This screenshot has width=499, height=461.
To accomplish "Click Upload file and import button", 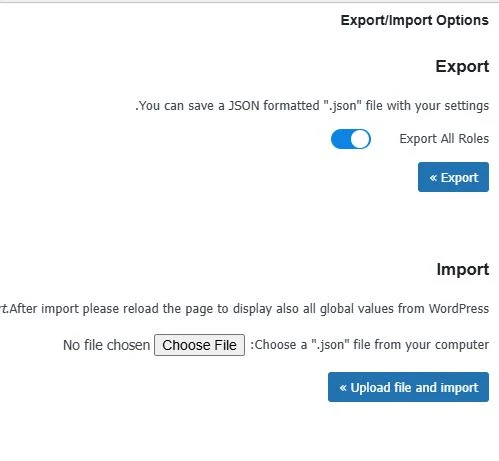I will 408,387.
